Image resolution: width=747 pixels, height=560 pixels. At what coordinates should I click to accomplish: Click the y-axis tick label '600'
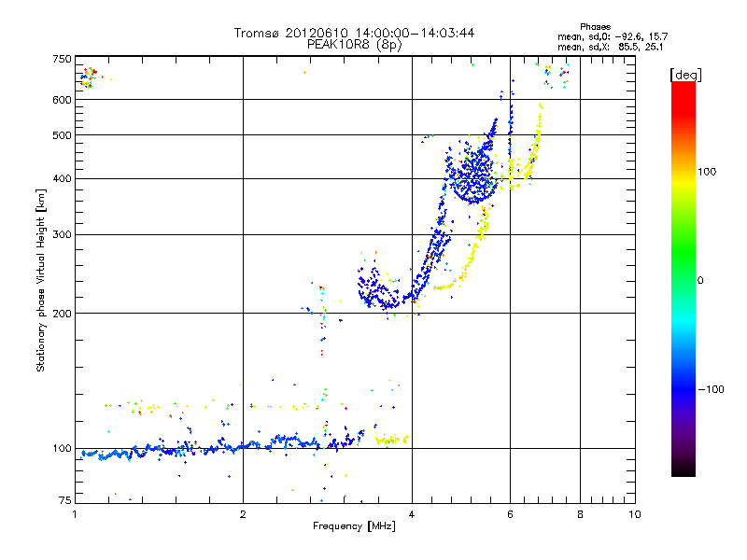point(62,100)
